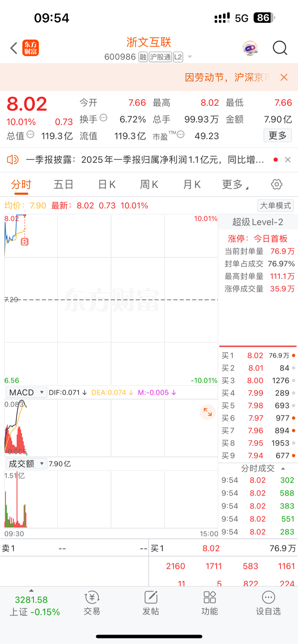Open the 交易 trade icon
Viewport: 298px width, 644px height.
tap(92, 603)
